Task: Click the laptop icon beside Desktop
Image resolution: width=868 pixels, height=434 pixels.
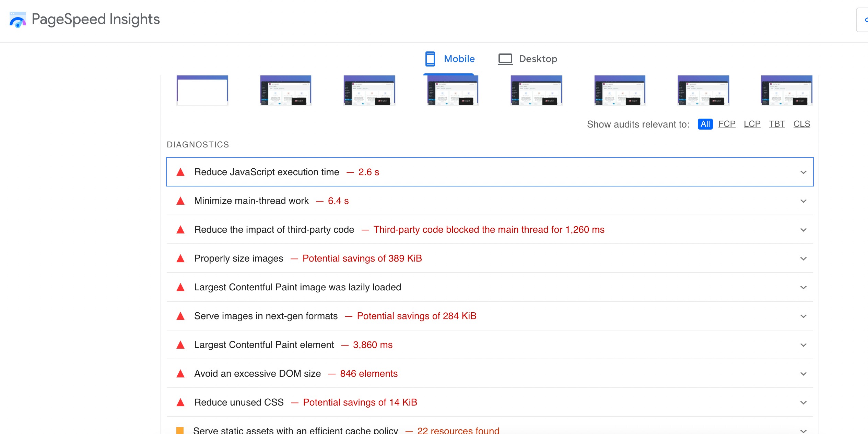Action: pyautogui.click(x=505, y=59)
